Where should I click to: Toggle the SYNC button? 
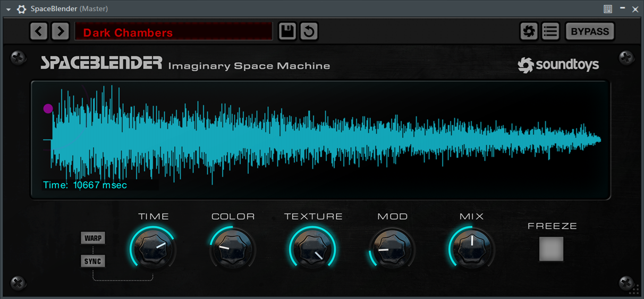click(x=93, y=261)
